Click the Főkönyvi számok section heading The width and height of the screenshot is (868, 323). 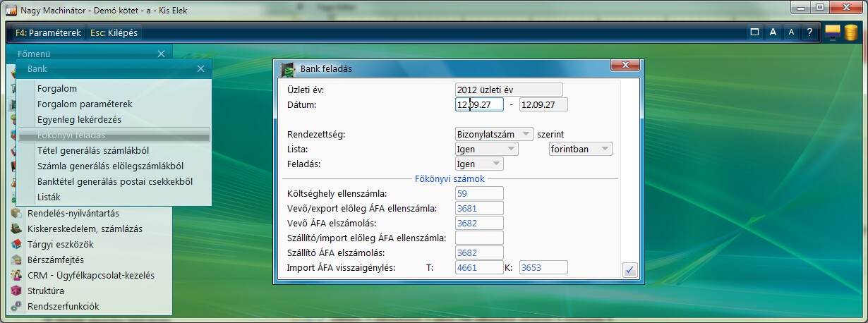click(449, 178)
